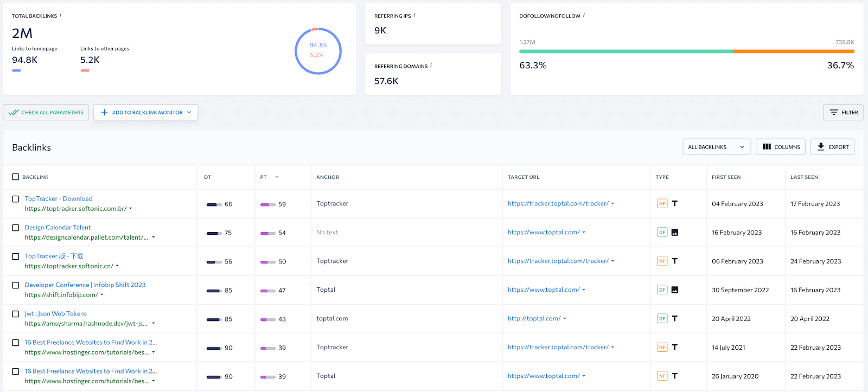The width and height of the screenshot is (868, 392).
Task: Open the Columns button
Action: [x=781, y=147]
